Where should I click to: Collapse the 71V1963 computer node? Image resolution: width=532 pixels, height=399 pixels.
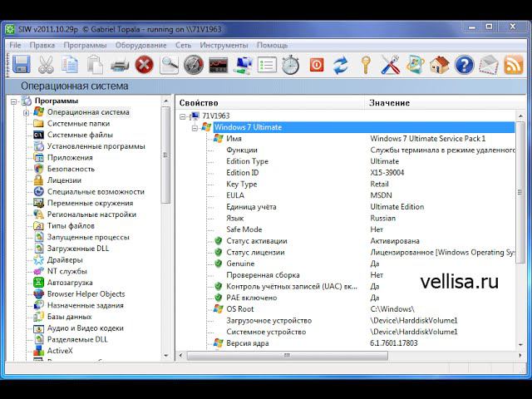182,116
